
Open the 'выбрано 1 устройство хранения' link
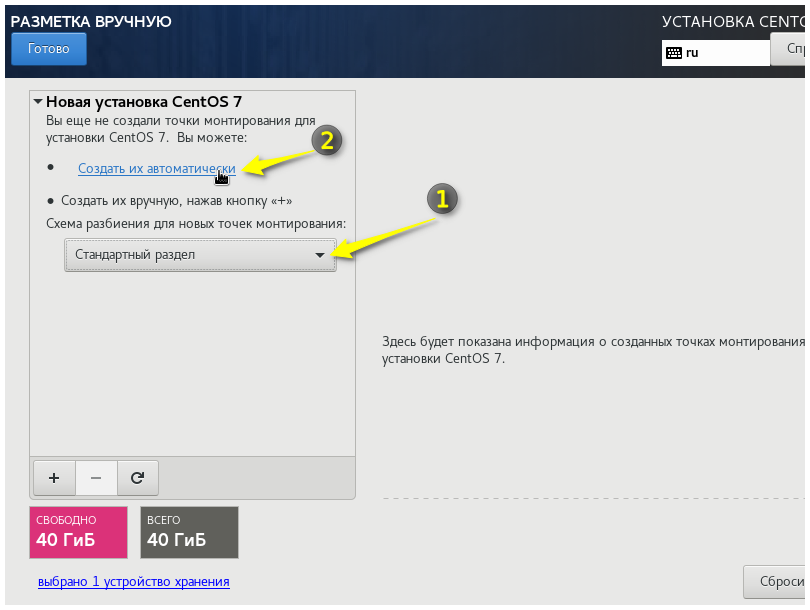(x=134, y=582)
